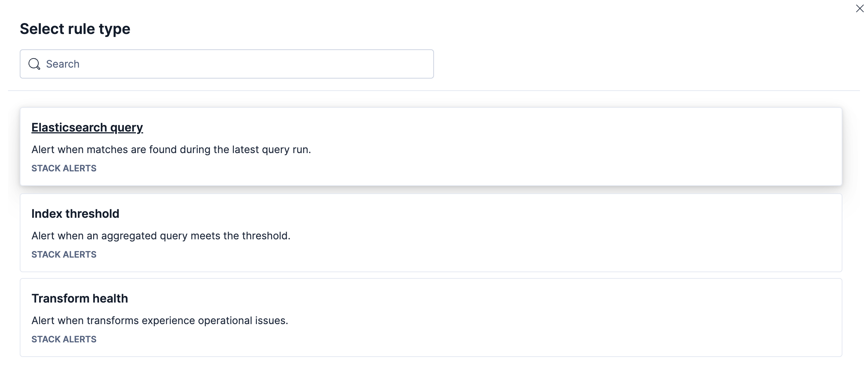Screen dimensions: 868x380
Task: Click the STACK ALERTS badge under Transform health
Action: 64,339
